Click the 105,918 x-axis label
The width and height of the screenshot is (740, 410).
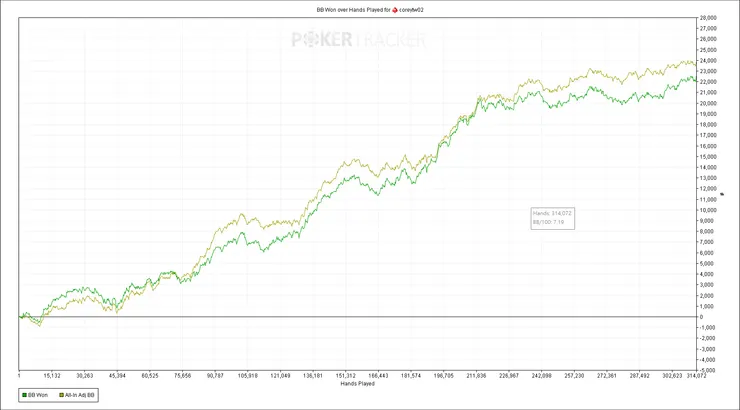(247, 376)
